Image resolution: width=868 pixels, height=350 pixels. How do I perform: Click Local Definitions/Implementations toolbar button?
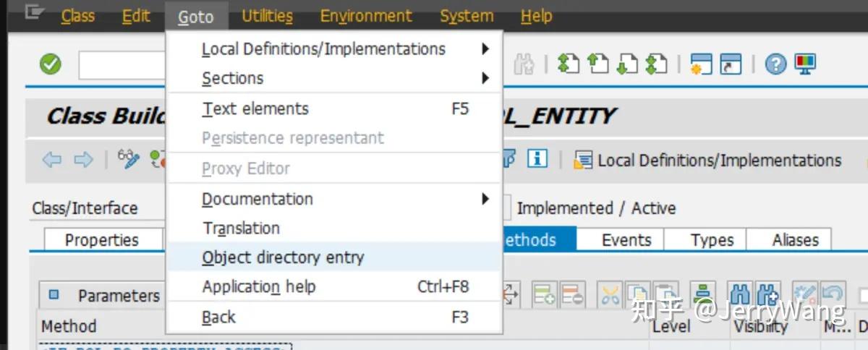pyautogui.click(x=709, y=160)
